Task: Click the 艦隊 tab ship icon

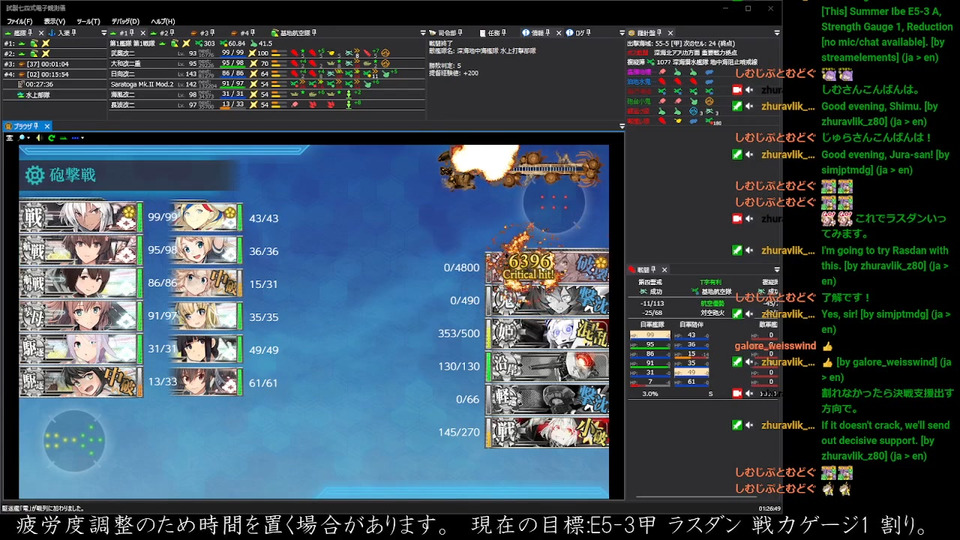Action: click(x=8, y=33)
